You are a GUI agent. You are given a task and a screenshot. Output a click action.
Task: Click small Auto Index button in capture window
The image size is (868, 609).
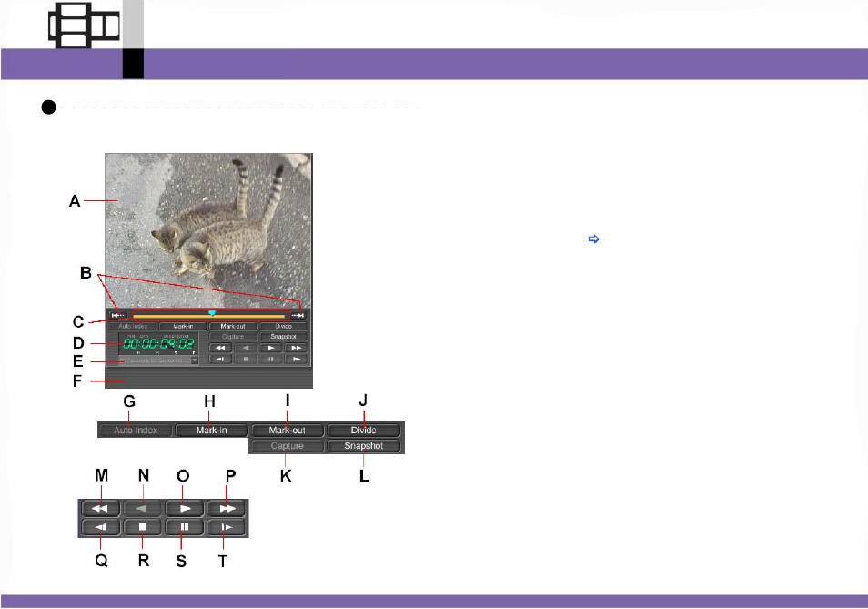133,326
